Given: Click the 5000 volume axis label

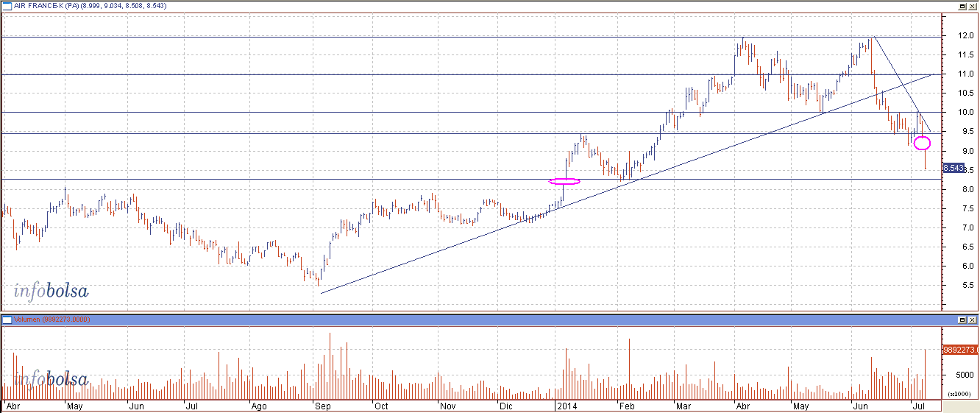Looking at the screenshot, I should 958,375.
